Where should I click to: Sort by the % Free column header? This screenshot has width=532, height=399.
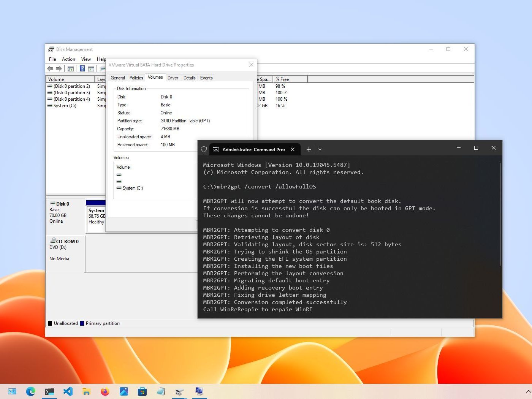pos(290,79)
